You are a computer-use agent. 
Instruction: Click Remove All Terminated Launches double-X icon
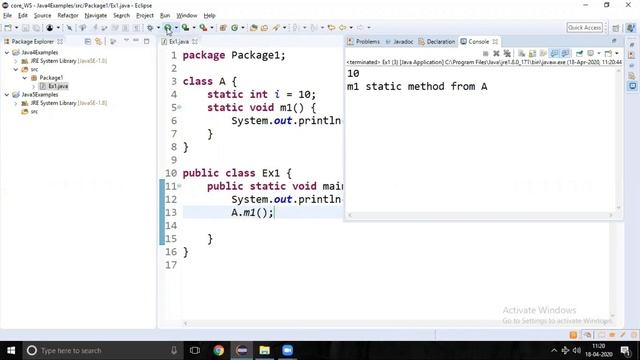(x=507, y=53)
